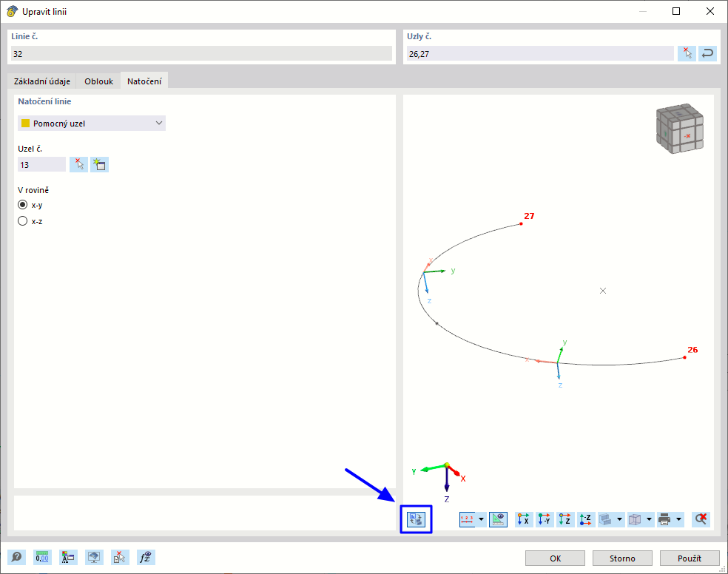Toggle the ruler visibility icon with eye

click(498, 519)
